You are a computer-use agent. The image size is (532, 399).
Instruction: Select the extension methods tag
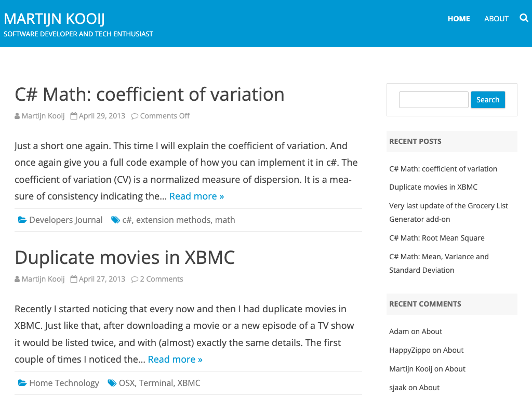coord(174,220)
